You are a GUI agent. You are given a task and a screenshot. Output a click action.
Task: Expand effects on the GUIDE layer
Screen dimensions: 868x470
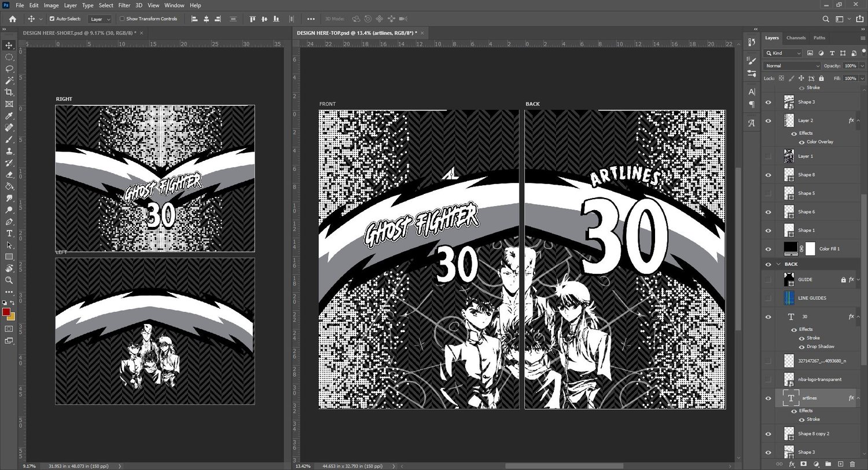pos(858,280)
